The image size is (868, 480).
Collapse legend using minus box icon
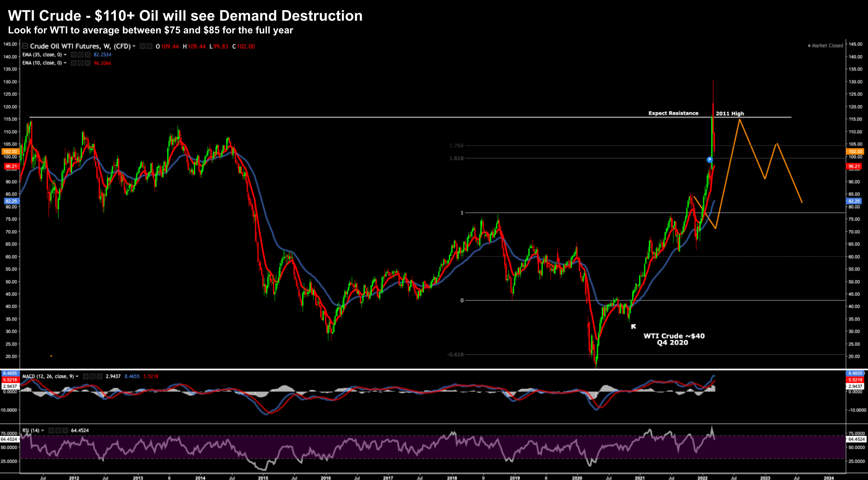pyautogui.click(x=25, y=46)
